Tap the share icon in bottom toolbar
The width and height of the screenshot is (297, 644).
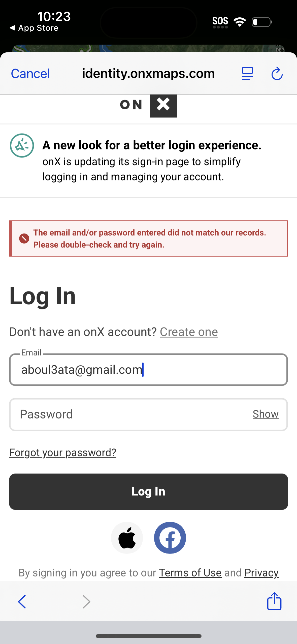[274, 601]
